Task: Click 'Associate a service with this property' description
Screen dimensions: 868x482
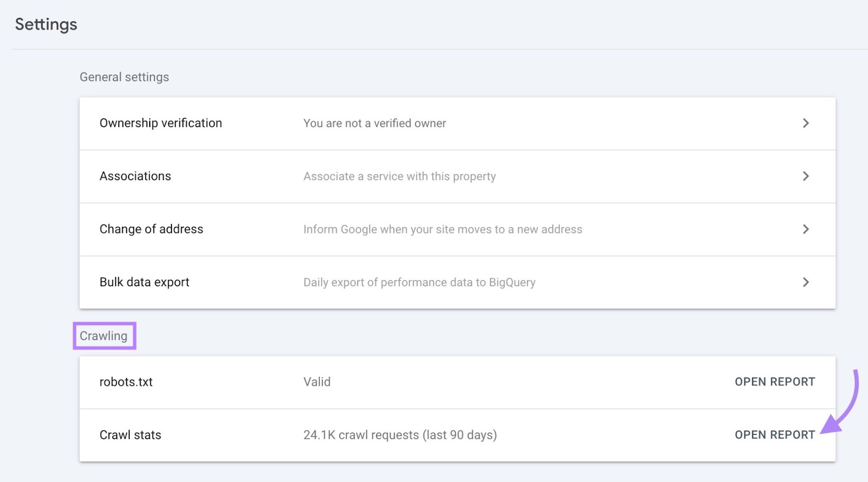Action: click(x=399, y=176)
